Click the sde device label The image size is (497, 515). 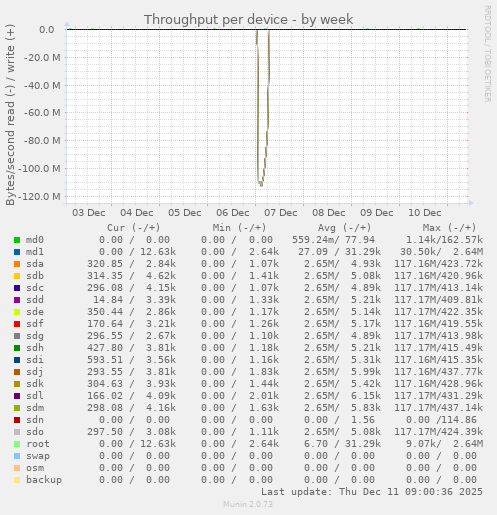click(x=35, y=312)
